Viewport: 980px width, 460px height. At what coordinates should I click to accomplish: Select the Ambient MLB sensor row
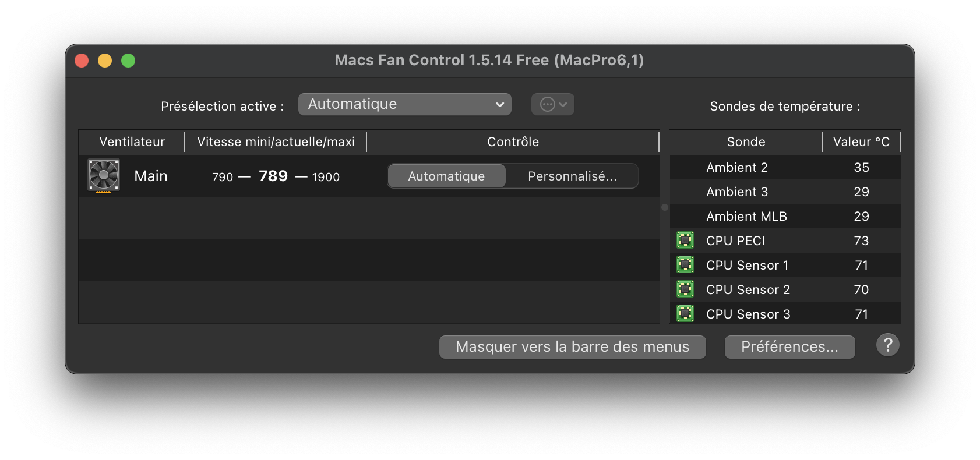point(785,216)
